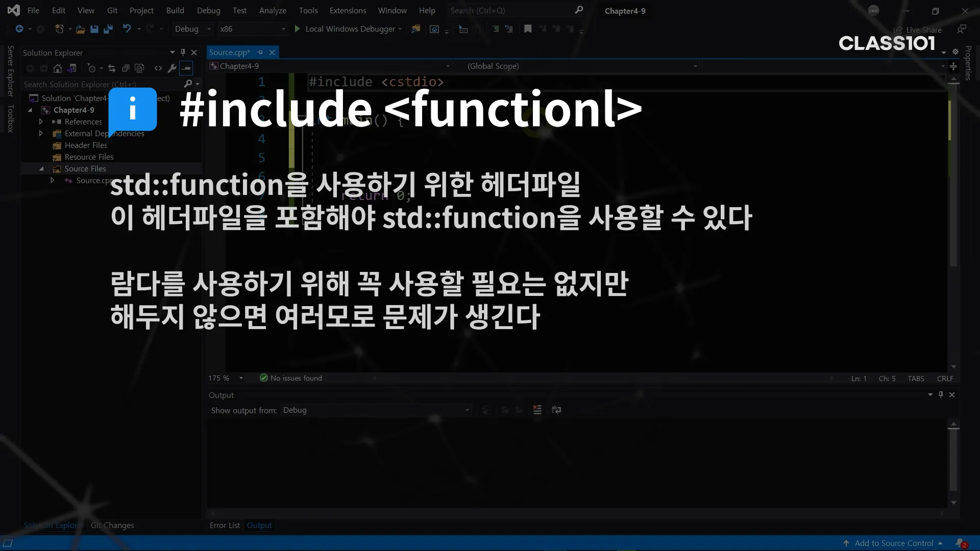The width and height of the screenshot is (980, 551).
Task: Click Solution Explorer Home icon
Action: pos(58,68)
